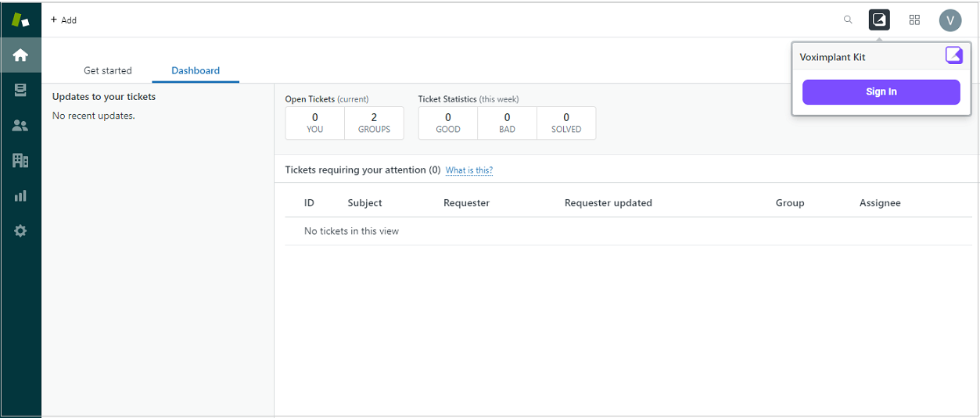Open the Zendesk products grid icon
This screenshot has height=418, width=980.
point(914,20)
